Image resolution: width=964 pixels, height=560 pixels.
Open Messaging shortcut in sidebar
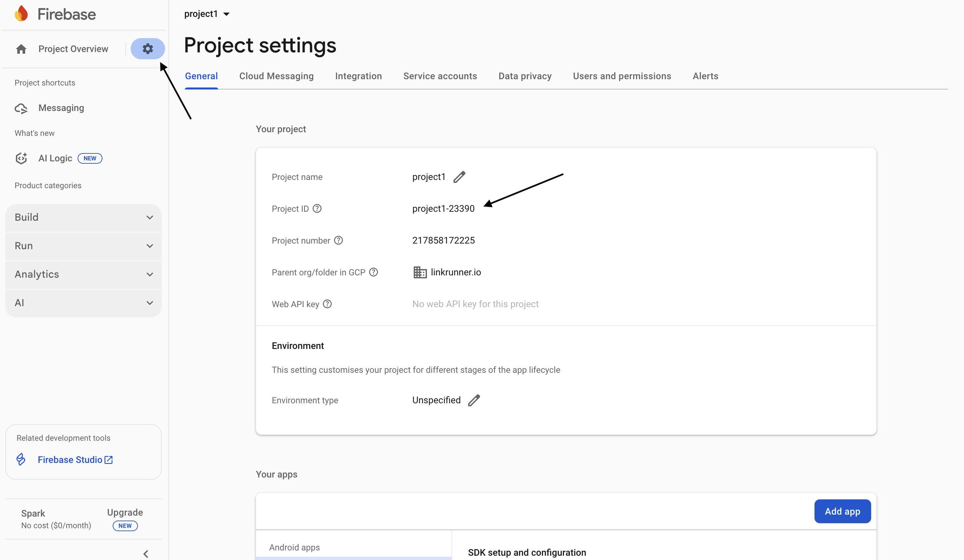pyautogui.click(x=61, y=108)
